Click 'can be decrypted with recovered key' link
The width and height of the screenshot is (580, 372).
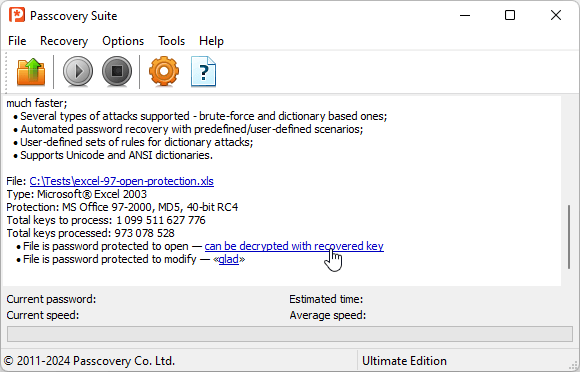294,246
